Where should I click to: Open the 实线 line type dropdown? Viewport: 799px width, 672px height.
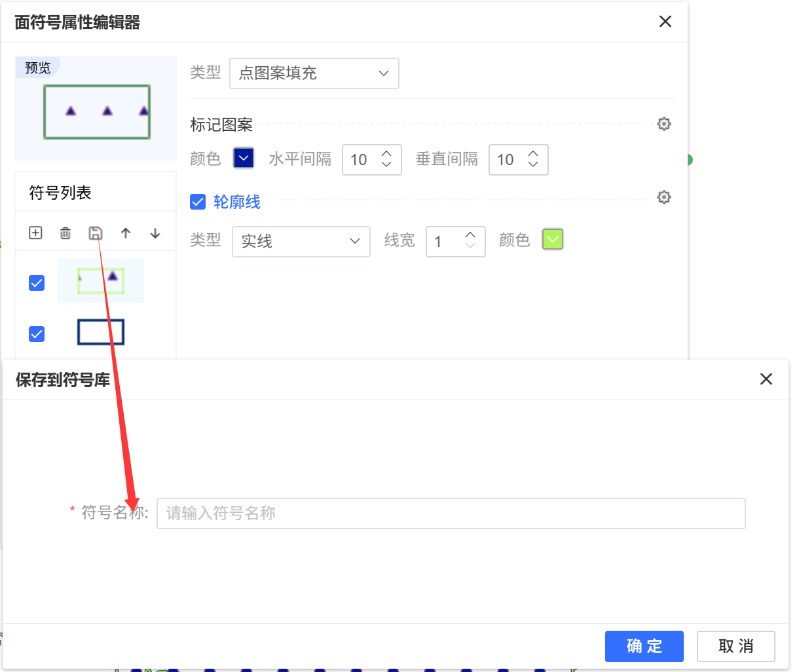[301, 242]
